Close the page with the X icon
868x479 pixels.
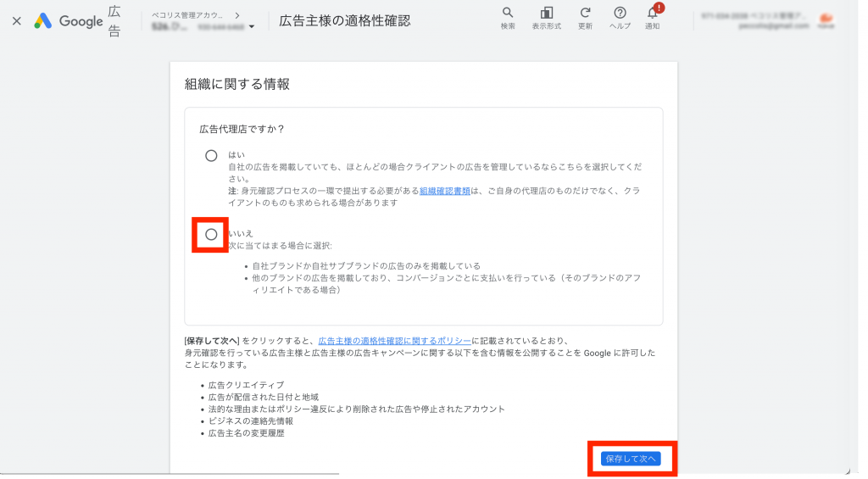point(16,21)
